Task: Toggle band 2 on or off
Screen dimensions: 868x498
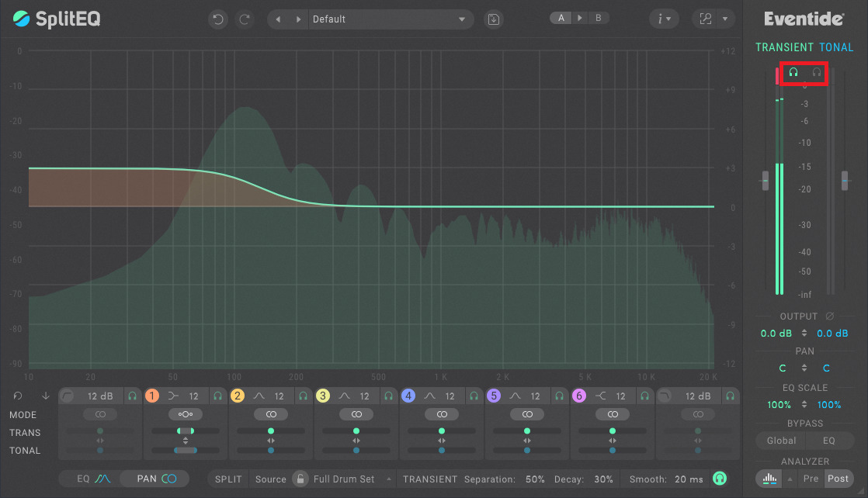Action: [x=238, y=396]
